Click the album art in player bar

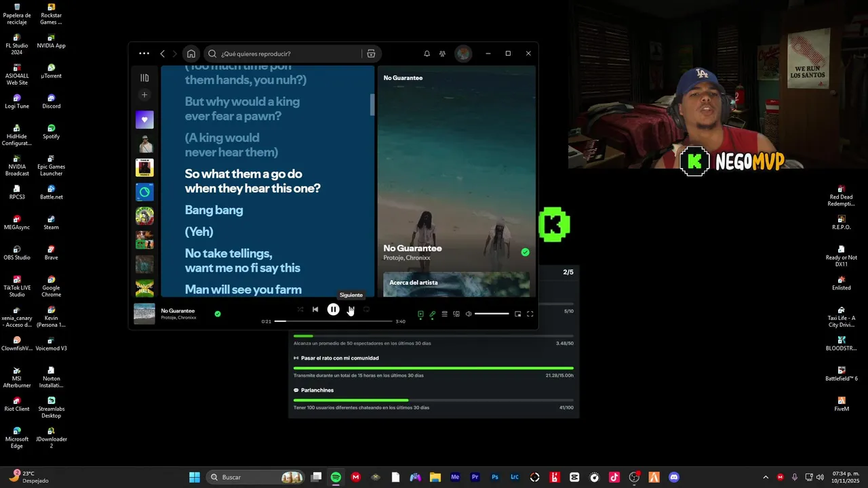point(144,314)
